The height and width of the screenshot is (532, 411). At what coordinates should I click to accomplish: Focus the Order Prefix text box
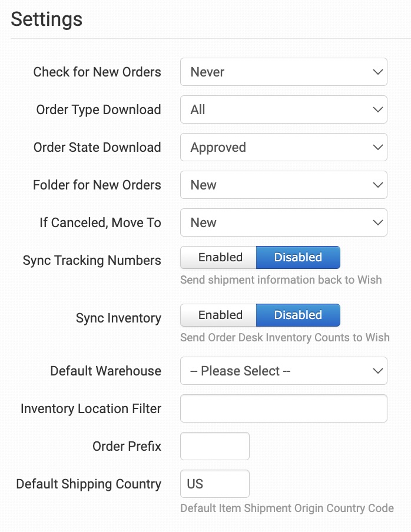coord(214,446)
